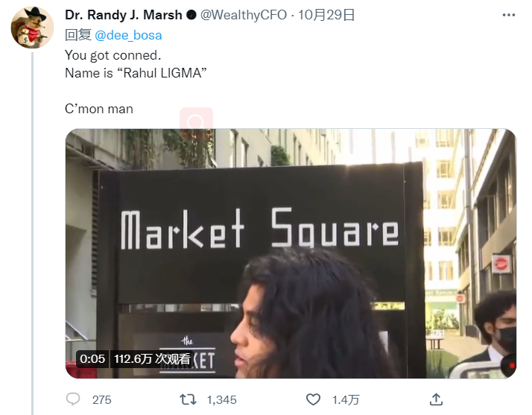
Task: Click the 1.4万 likes count
Action: coord(346,400)
